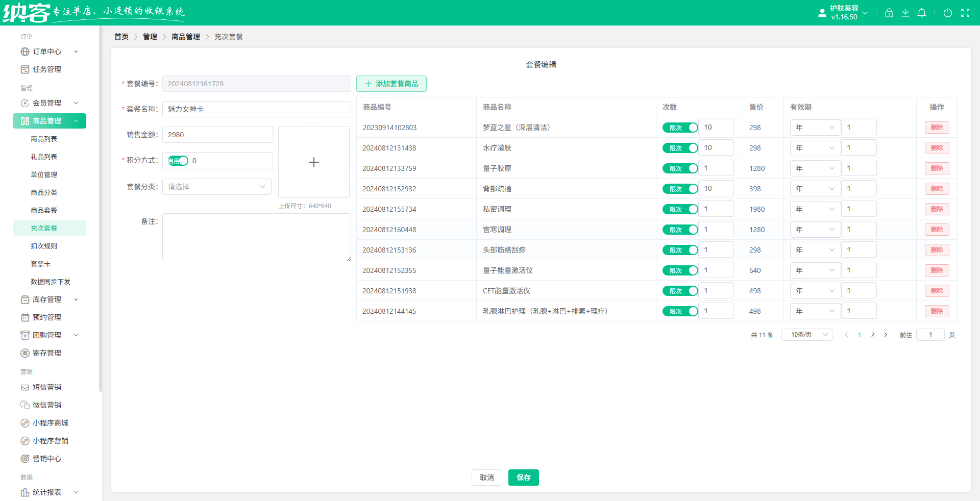Delete the 乳腺淋巴护理 row
The height and width of the screenshot is (501, 980).
coord(937,311)
